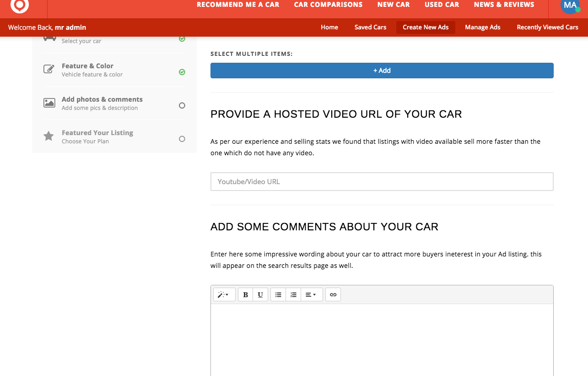This screenshot has width=588, height=376.
Task: Open the Saved Cars link
Action: pos(370,27)
